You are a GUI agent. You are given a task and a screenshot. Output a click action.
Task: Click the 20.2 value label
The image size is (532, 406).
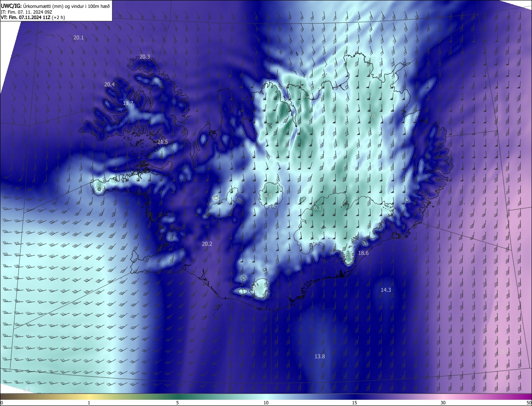[x=207, y=244]
